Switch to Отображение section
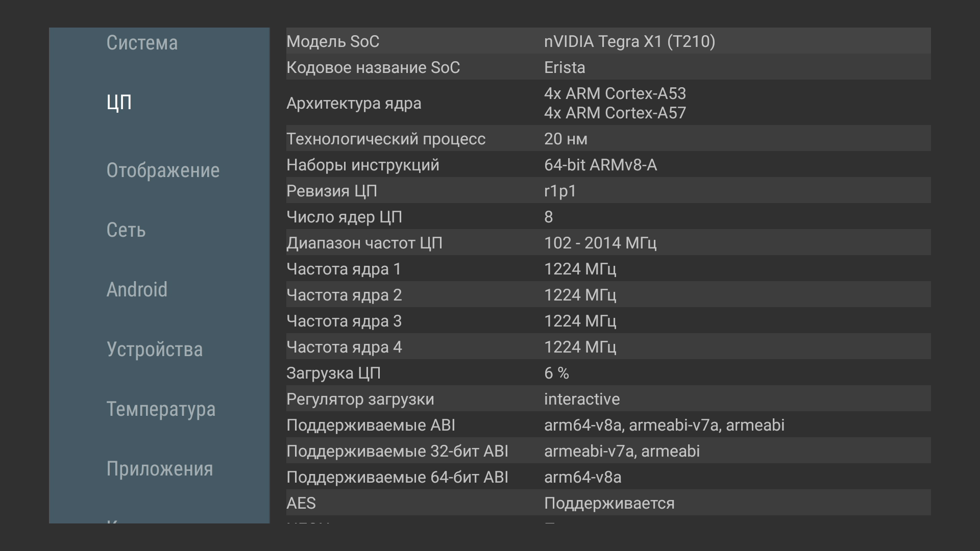The height and width of the screenshot is (551, 980). [x=163, y=170]
